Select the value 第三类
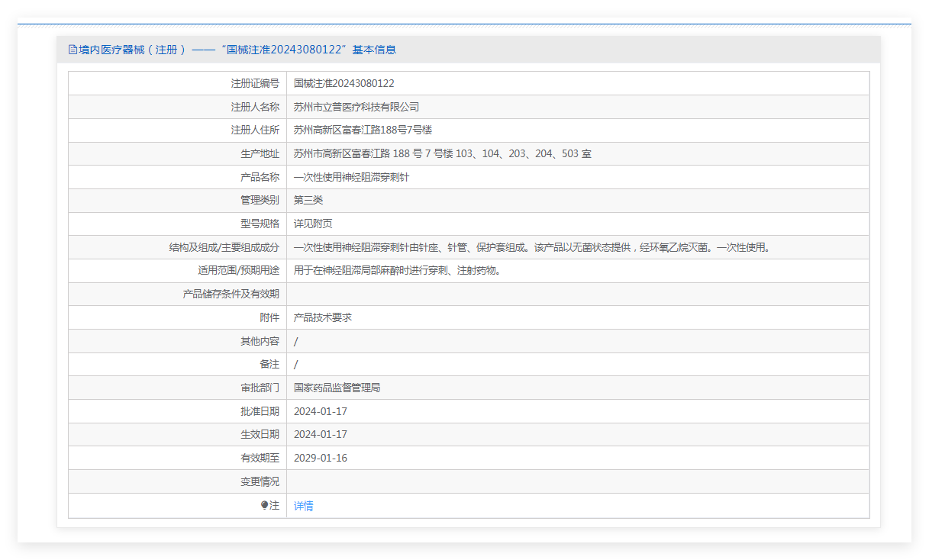The image size is (929, 560). click(x=308, y=200)
